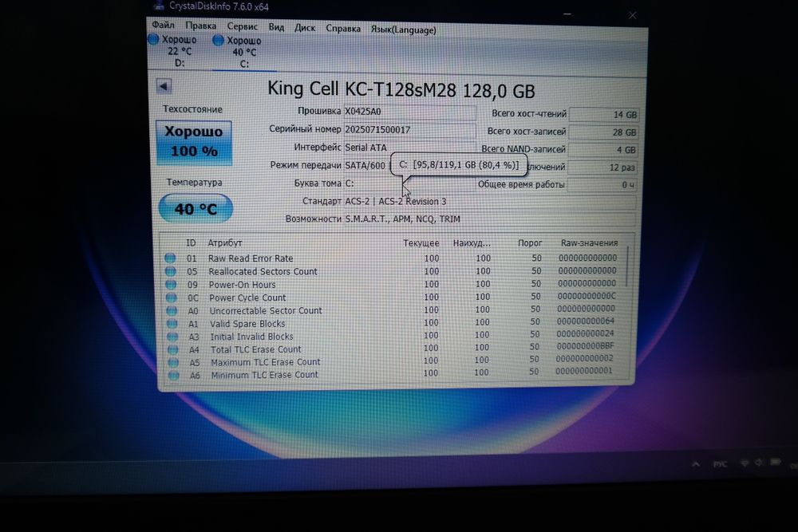
Task: Click blue status circle on C: disk tab
Action: click(x=218, y=40)
